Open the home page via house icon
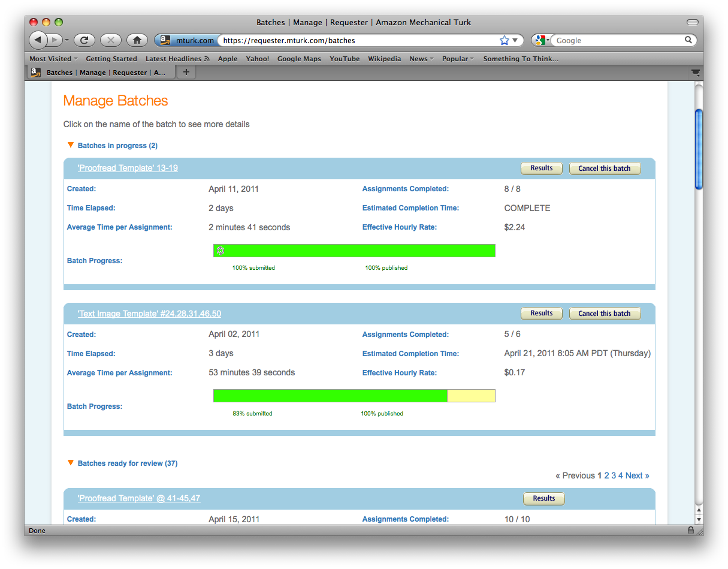The image size is (728, 569). 137,40
